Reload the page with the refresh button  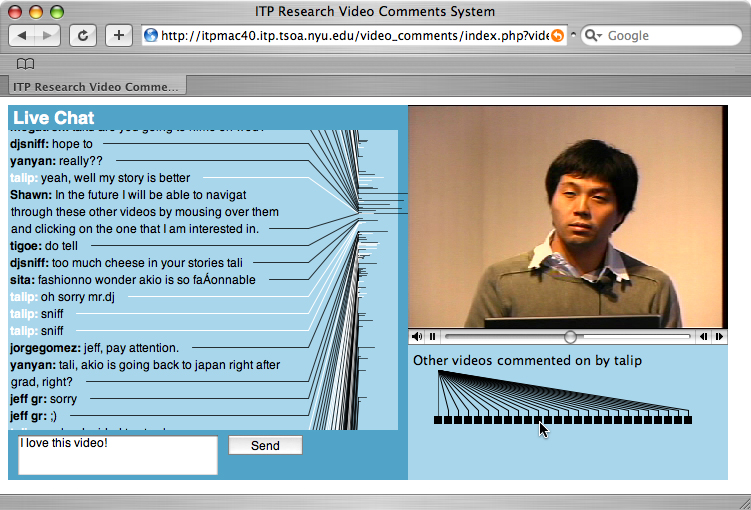tap(82, 36)
